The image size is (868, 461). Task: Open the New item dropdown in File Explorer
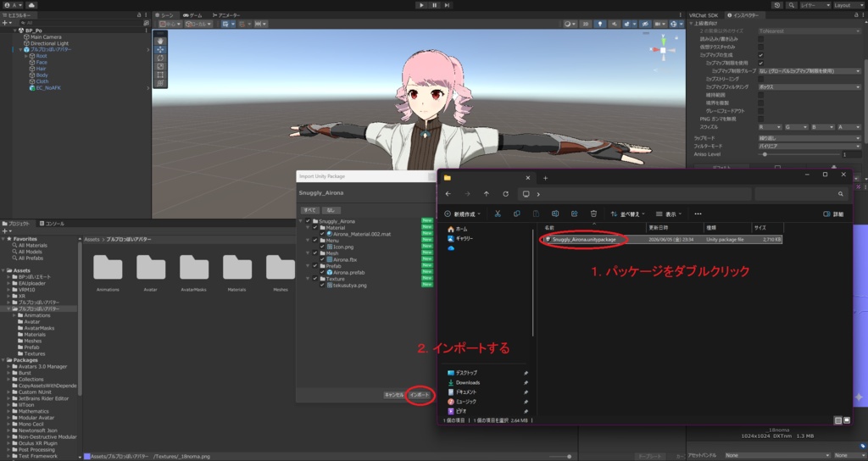pos(462,214)
